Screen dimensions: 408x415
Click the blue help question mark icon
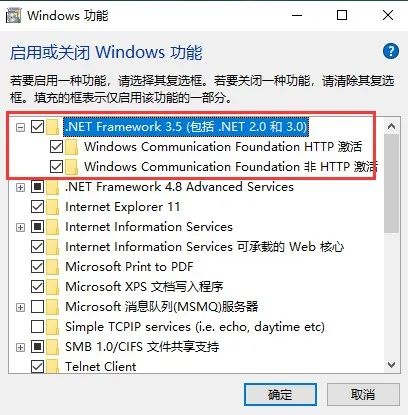pos(391,52)
